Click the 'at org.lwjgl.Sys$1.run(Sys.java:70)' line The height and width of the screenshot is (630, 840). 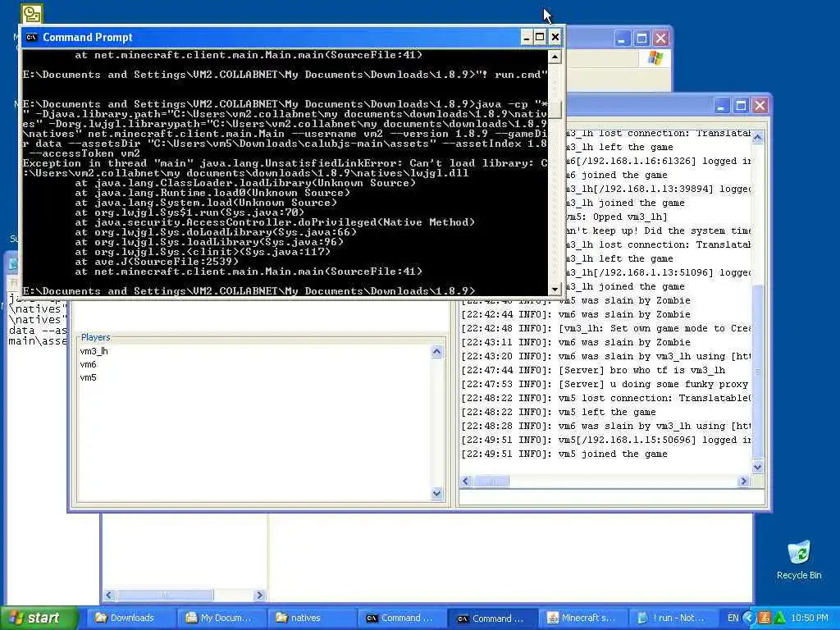coord(189,212)
